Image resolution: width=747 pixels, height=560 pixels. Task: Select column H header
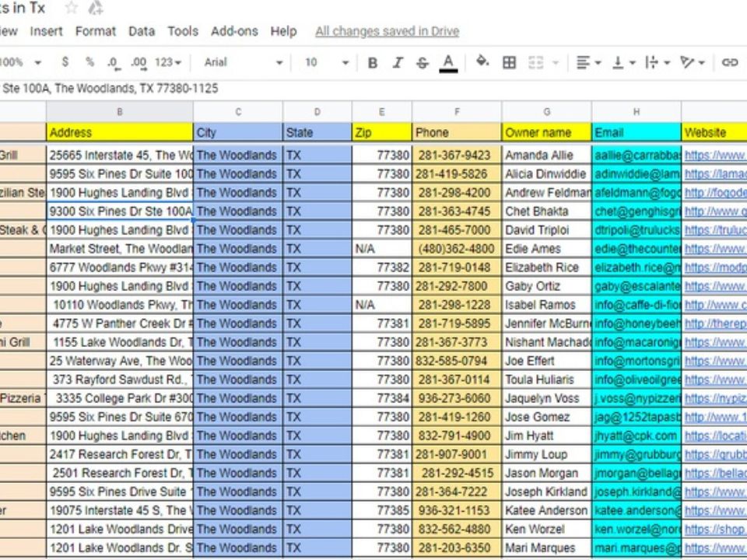[x=637, y=112]
